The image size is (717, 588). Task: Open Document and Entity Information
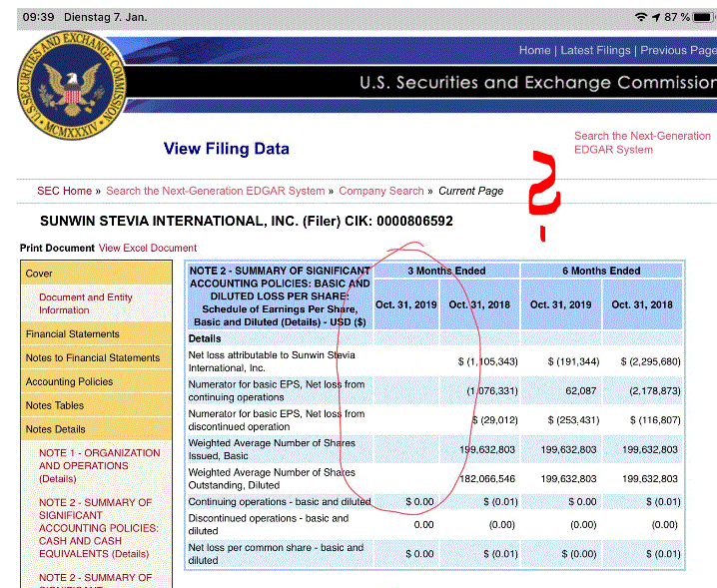pyautogui.click(x=86, y=303)
